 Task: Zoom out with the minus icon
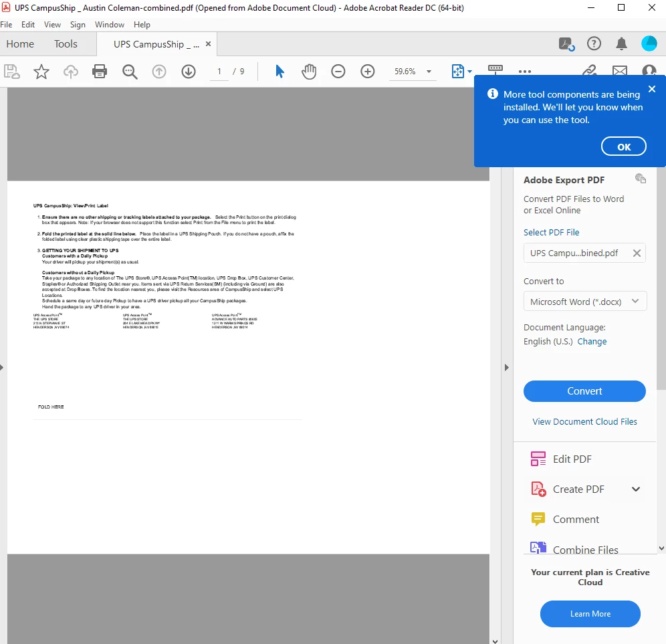coord(338,72)
